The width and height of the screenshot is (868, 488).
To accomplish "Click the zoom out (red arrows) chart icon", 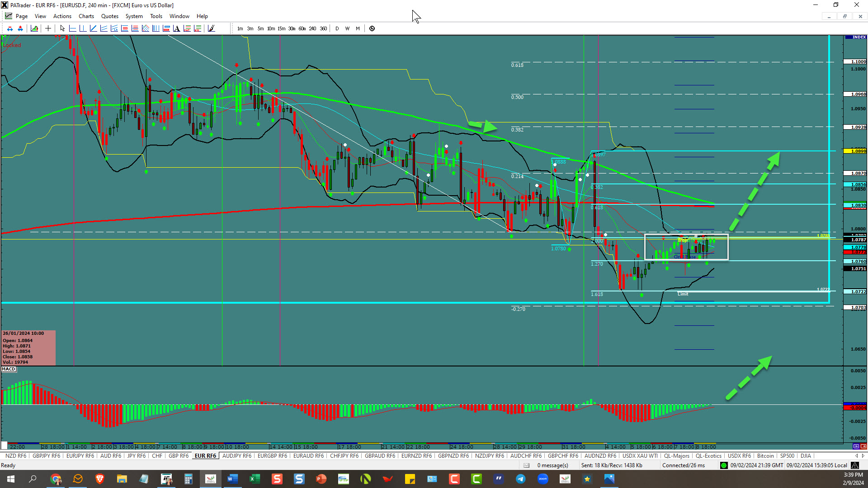I will click(x=9, y=28).
